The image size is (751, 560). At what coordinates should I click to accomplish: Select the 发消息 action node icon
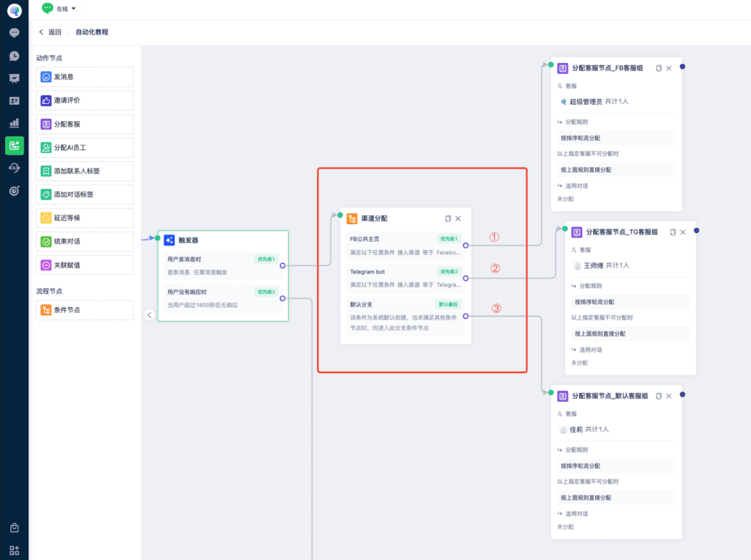46,77
